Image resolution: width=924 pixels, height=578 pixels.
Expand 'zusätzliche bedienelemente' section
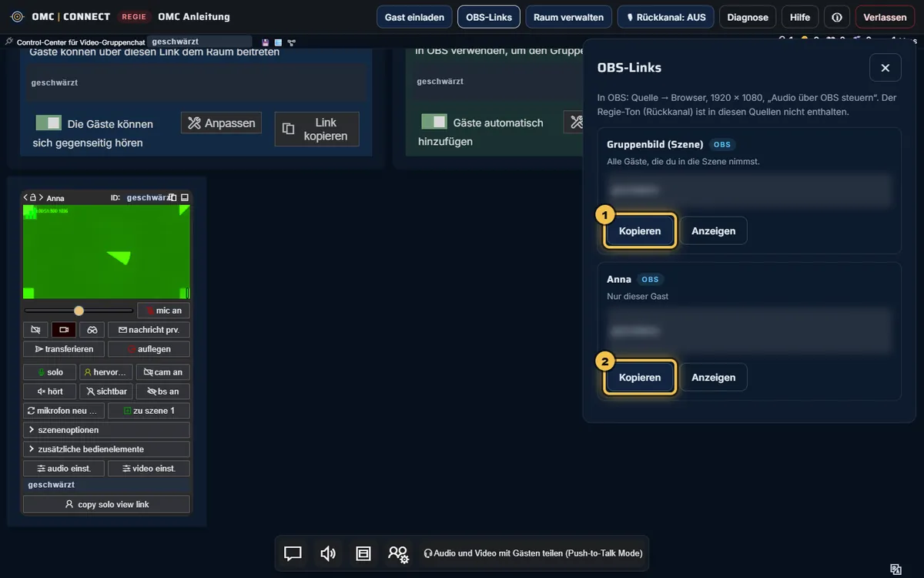(x=107, y=449)
